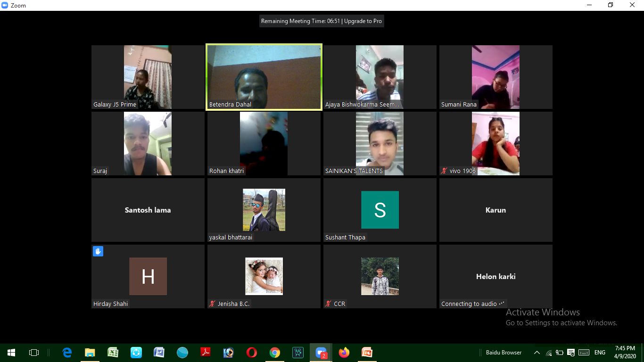
Task: Click the raised hand icon on Hirday Shahi's tile
Action: (x=98, y=251)
